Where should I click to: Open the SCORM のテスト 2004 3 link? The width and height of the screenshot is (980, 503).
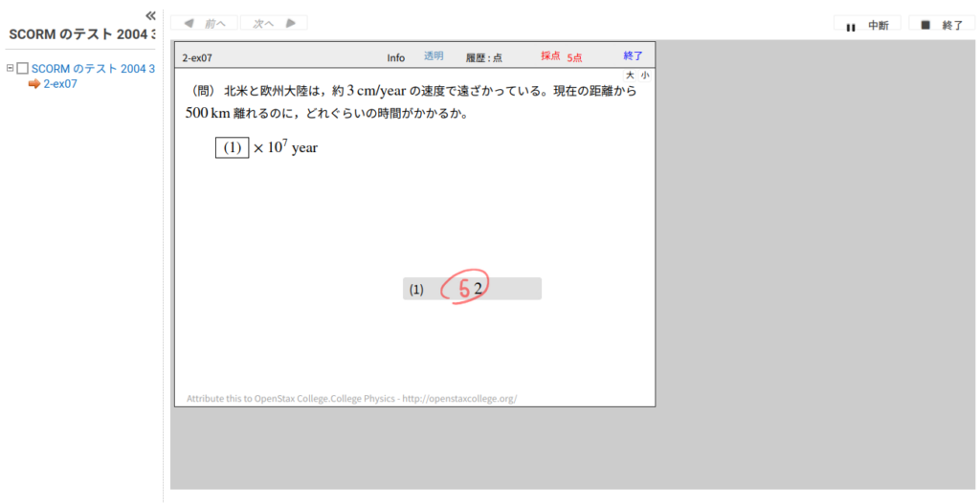(93, 69)
